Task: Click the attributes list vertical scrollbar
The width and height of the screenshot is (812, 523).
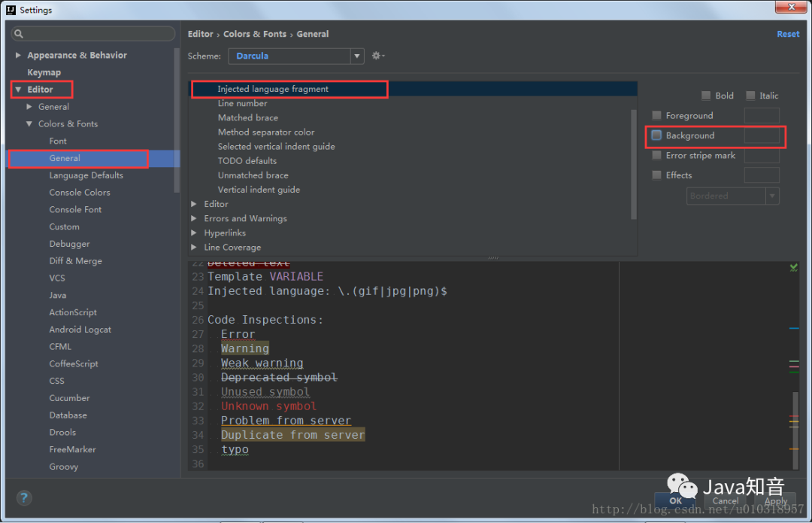Action: (633, 164)
